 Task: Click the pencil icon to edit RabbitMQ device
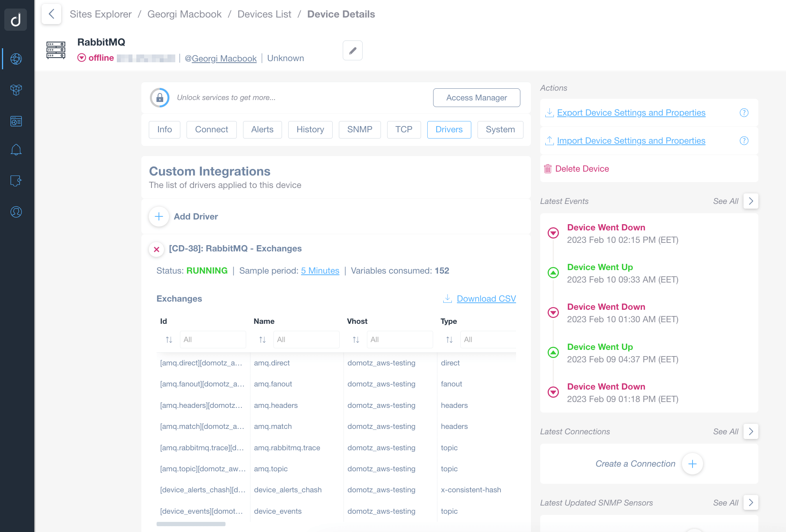[352, 50]
